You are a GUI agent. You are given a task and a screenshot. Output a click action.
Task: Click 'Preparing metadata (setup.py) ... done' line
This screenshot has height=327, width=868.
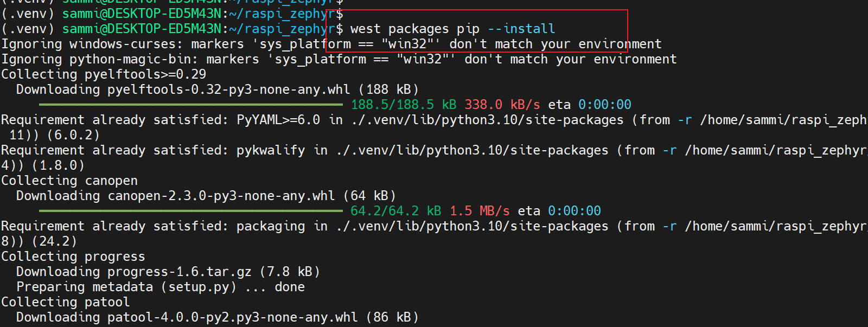(161, 287)
